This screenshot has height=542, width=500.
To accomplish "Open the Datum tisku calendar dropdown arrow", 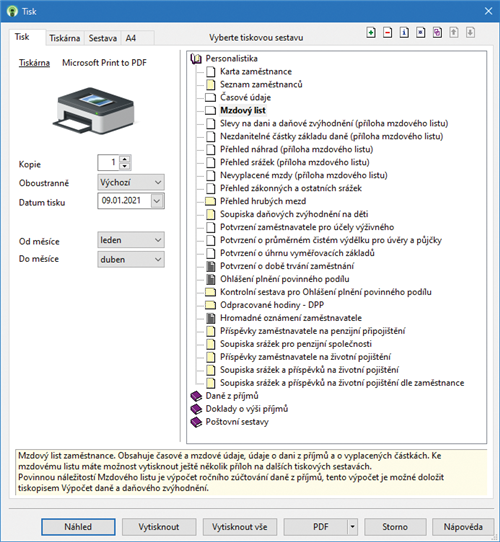I will click(x=157, y=201).
